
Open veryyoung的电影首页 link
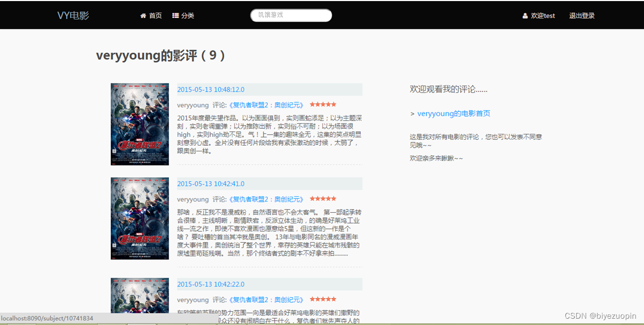click(454, 113)
